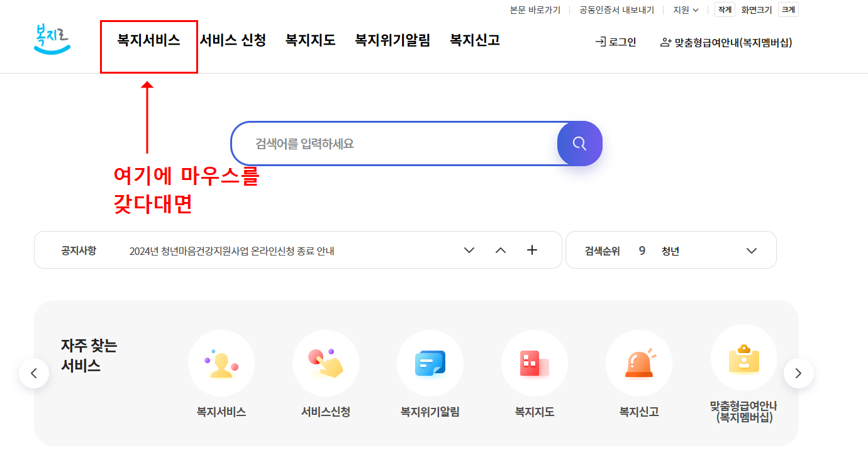Click the 복지위기알림 speech bubble icon
868x462 pixels.
point(430,363)
